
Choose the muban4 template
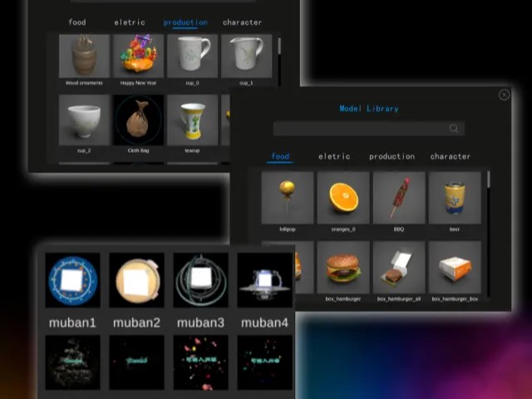click(x=264, y=281)
